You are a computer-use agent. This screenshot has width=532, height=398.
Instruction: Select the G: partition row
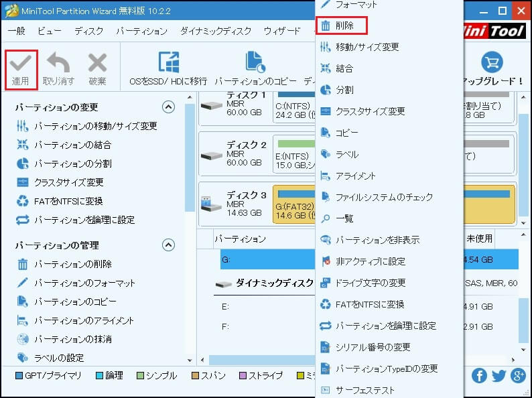[x=268, y=260]
